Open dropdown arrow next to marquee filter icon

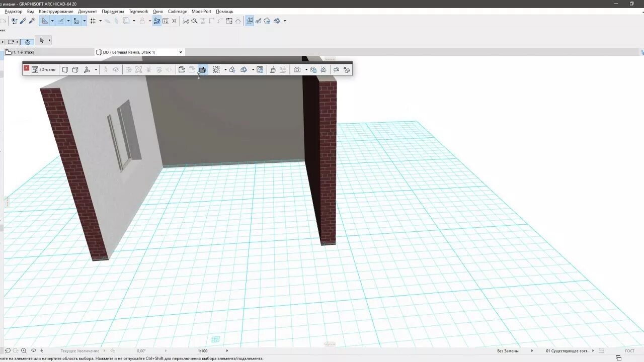tap(225, 69)
